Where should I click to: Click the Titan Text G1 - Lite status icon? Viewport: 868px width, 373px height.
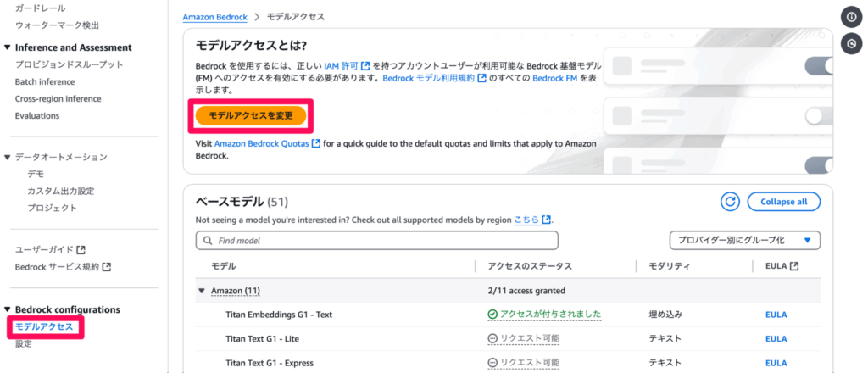pyautogui.click(x=492, y=339)
